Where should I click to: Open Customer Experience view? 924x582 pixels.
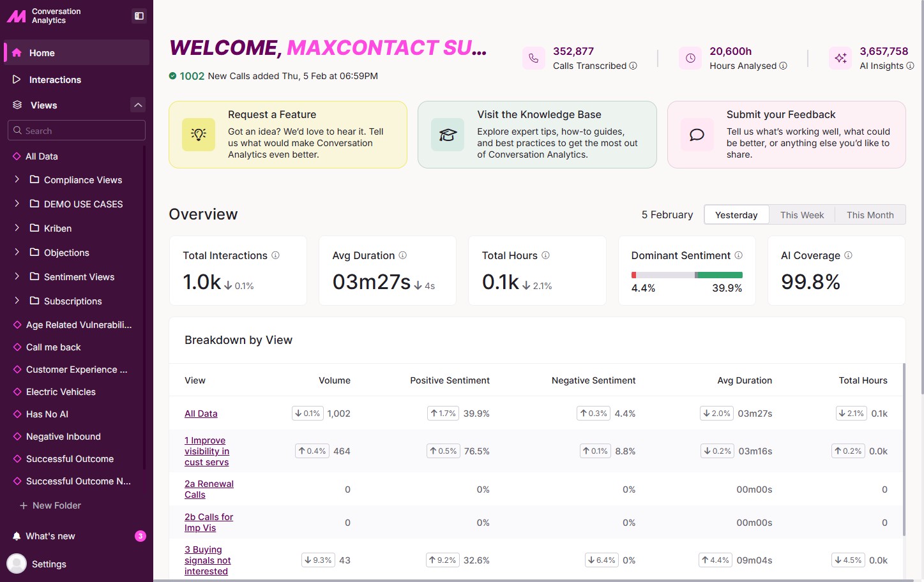(77, 369)
